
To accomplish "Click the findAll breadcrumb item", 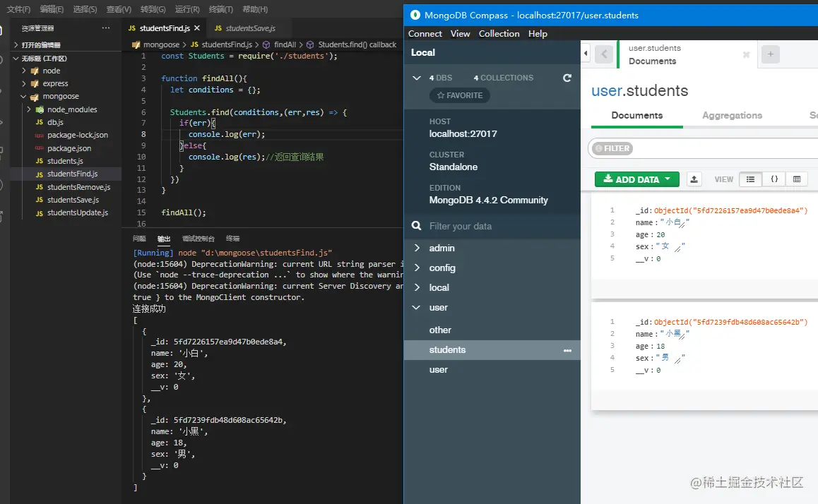I will (x=285, y=44).
